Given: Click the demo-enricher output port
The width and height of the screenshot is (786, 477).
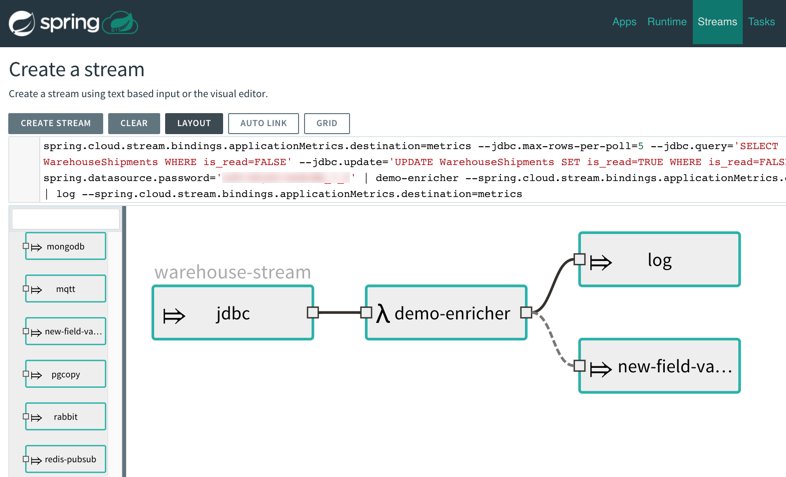Looking at the screenshot, I should (x=526, y=313).
